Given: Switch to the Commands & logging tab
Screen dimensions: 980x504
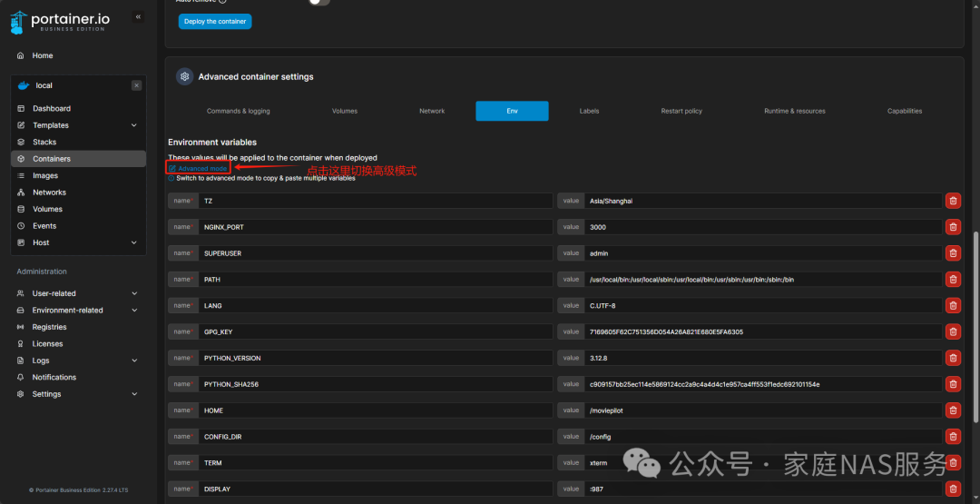Looking at the screenshot, I should (x=238, y=112).
